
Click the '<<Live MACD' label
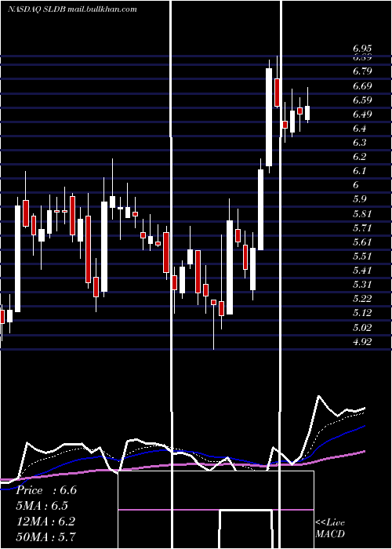330,528
